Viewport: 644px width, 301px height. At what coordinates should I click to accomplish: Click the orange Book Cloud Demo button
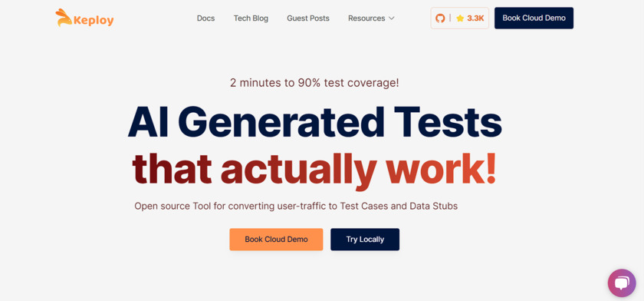(276, 240)
